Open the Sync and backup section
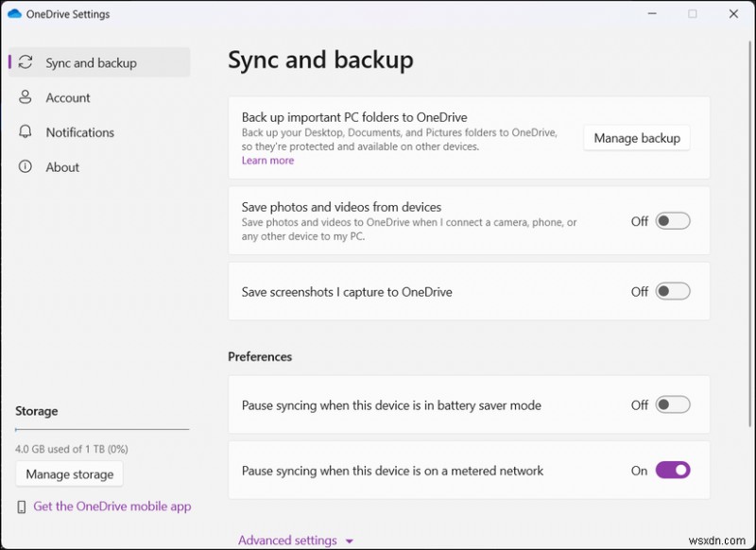This screenshot has height=550, width=756. click(99, 62)
